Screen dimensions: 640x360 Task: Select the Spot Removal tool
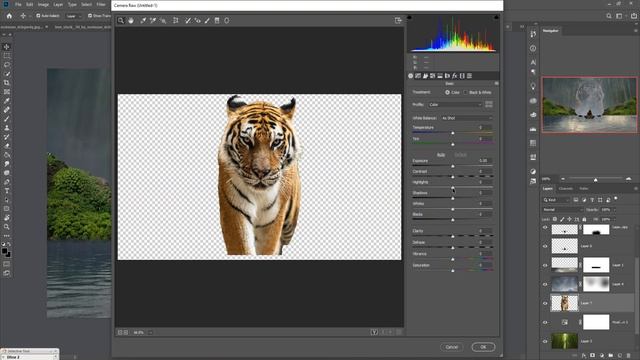point(188,20)
